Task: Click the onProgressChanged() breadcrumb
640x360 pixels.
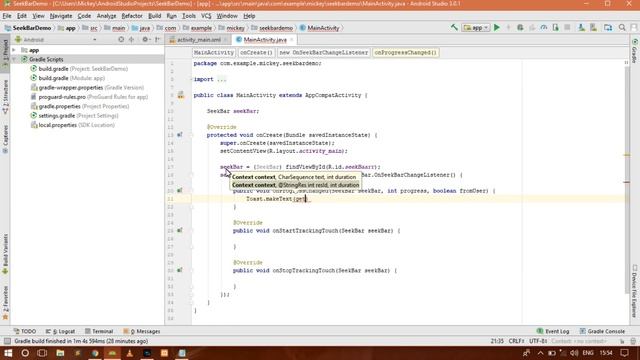Action: click(405, 53)
